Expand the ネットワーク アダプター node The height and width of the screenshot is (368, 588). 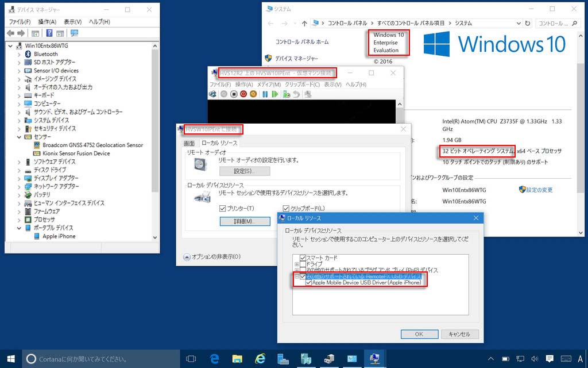coord(19,186)
